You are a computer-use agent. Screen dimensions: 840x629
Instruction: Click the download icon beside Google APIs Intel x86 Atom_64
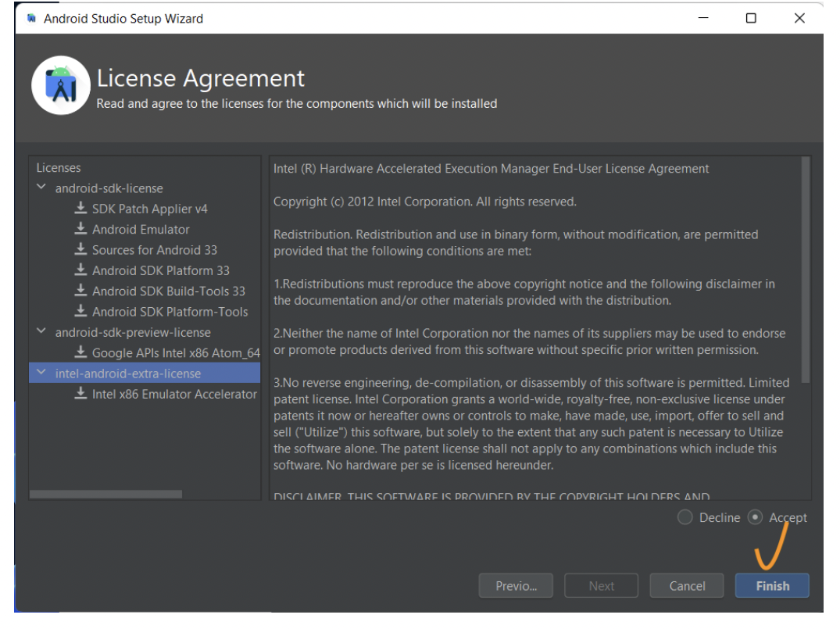click(80, 352)
